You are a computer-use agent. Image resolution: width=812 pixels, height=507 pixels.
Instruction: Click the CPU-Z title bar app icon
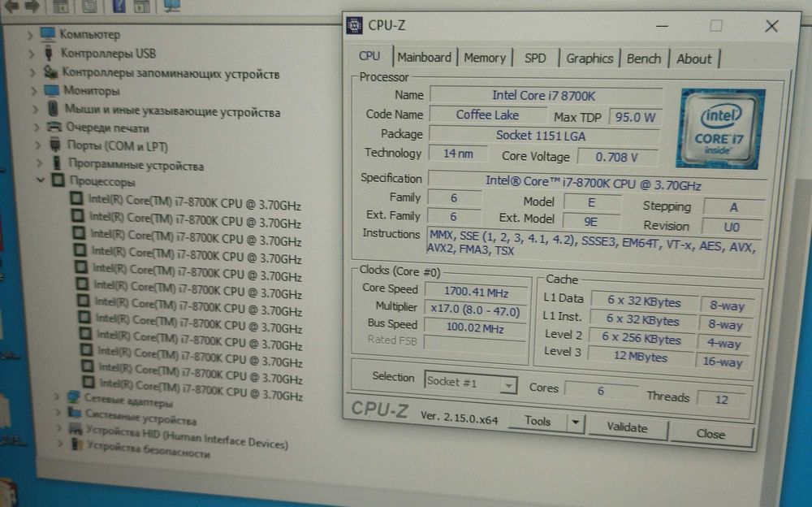354,25
